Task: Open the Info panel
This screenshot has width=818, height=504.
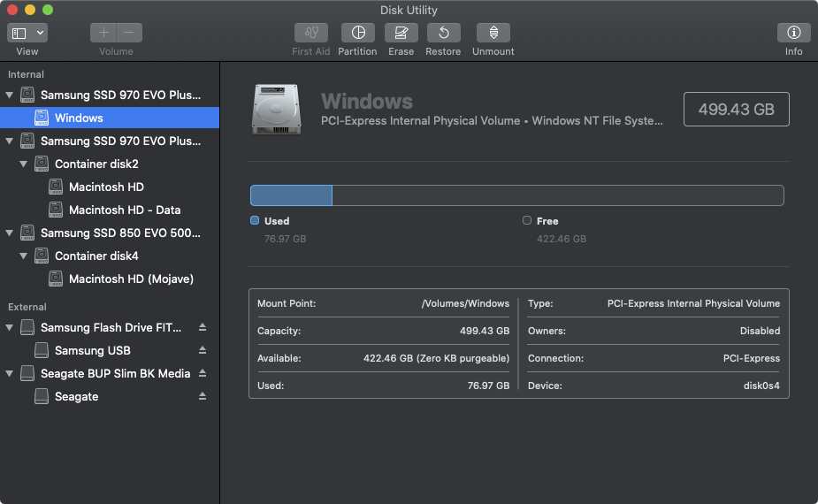Action: pyautogui.click(x=794, y=33)
